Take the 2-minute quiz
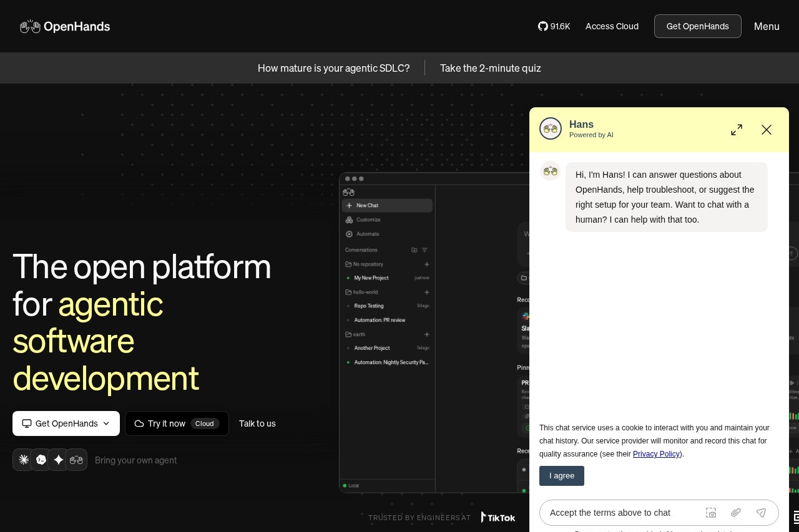The width and height of the screenshot is (799, 532). point(491,68)
